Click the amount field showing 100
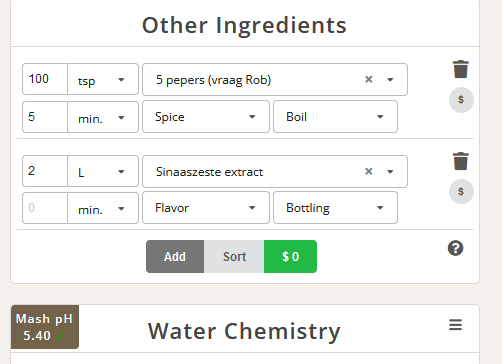This screenshot has width=502, height=364. click(x=45, y=79)
